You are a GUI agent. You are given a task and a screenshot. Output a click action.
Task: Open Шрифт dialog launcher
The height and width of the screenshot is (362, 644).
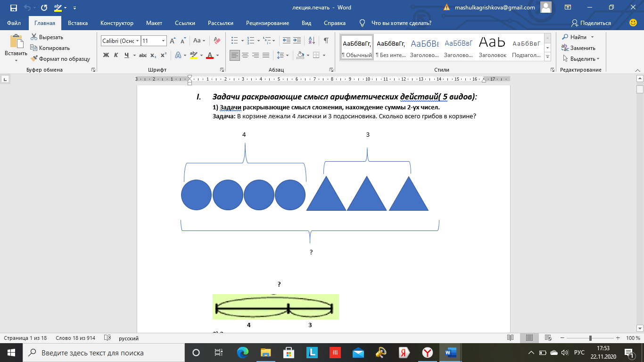click(222, 70)
